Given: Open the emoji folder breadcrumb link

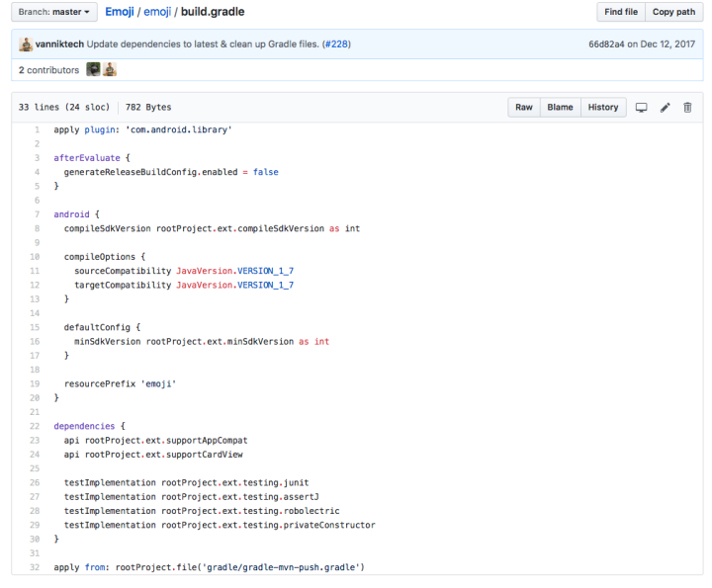Looking at the screenshot, I should coord(157,12).
